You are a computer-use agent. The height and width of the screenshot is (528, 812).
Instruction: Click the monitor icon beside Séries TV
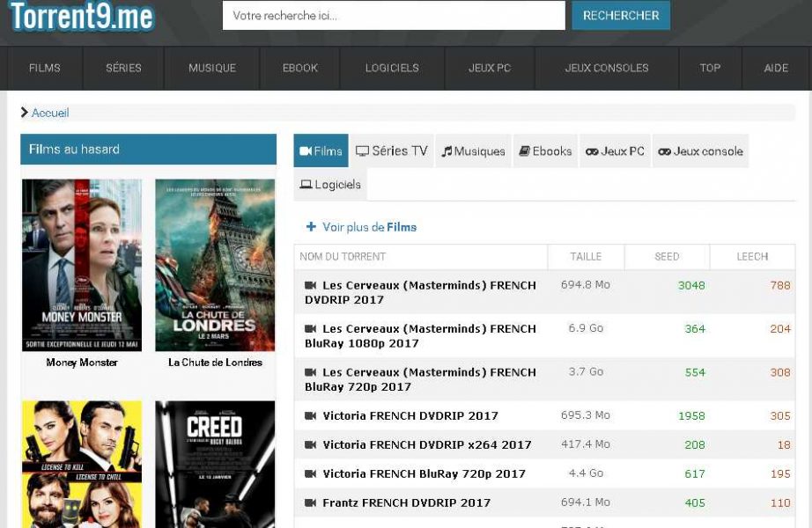point(362,151)
